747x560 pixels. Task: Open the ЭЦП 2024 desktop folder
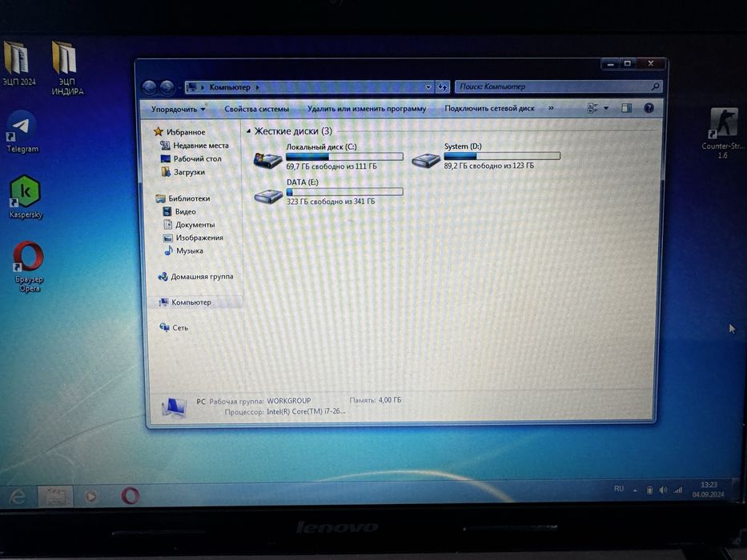point(18,64)
